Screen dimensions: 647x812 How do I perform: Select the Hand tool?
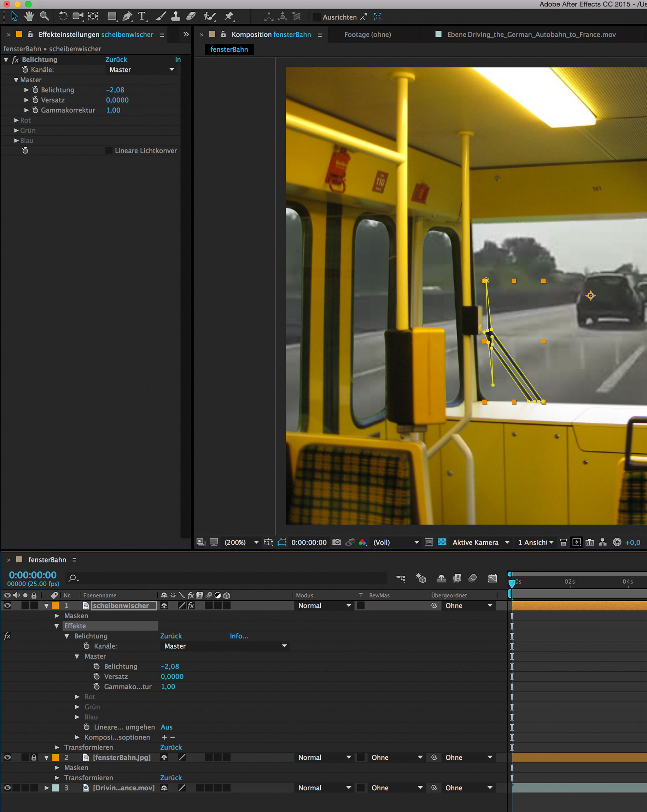(29, 17)
